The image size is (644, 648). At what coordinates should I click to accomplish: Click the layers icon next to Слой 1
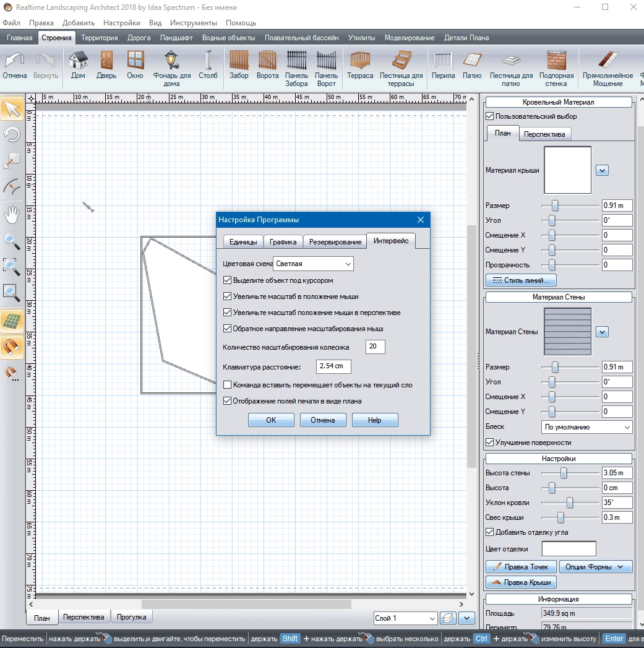coord(448,618)
